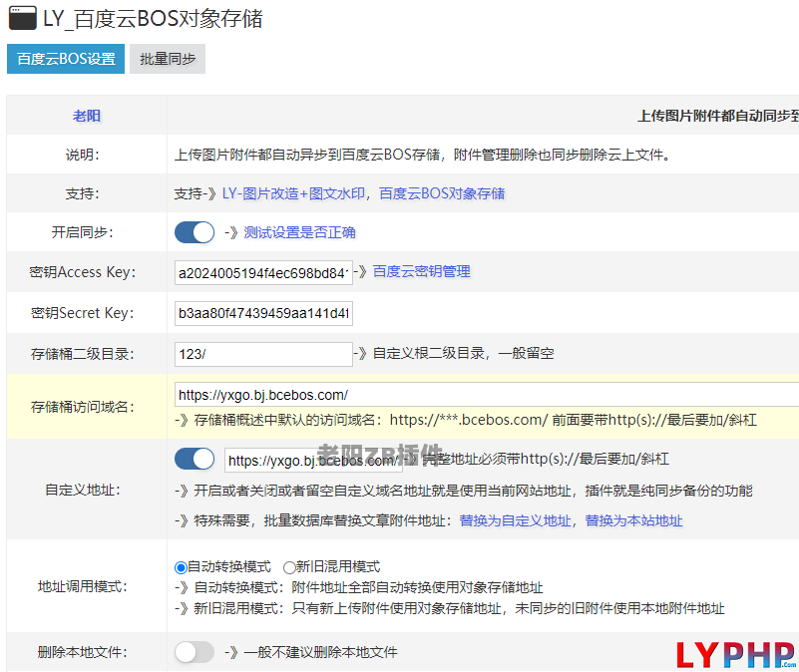Click the 存储桶访问域名 URL input field
The width and height of the screenshot is (799, 672).
coord(487,395)
